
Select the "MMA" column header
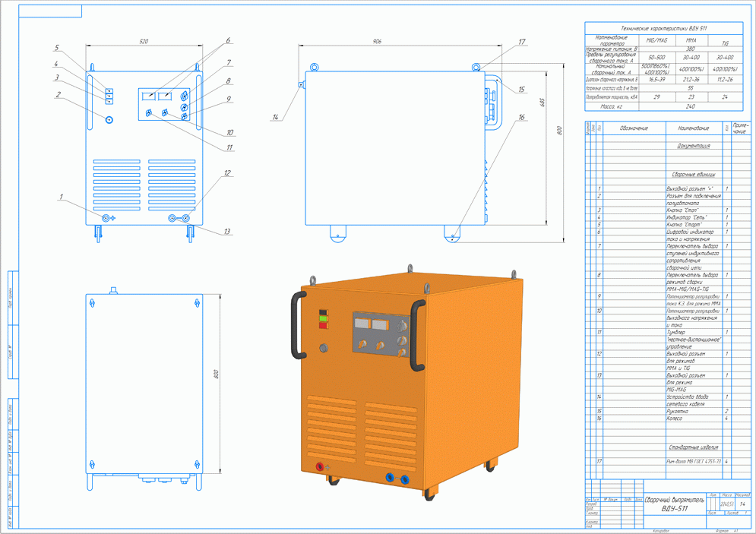691,40
